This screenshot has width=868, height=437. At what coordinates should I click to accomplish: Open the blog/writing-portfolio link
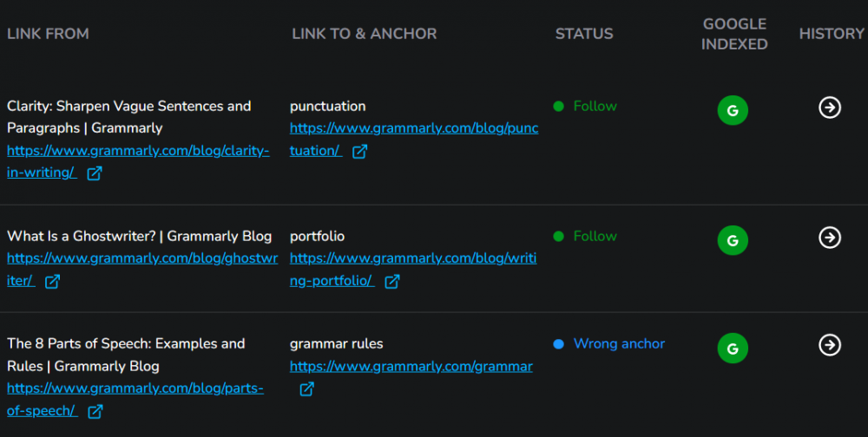(413, 270)
